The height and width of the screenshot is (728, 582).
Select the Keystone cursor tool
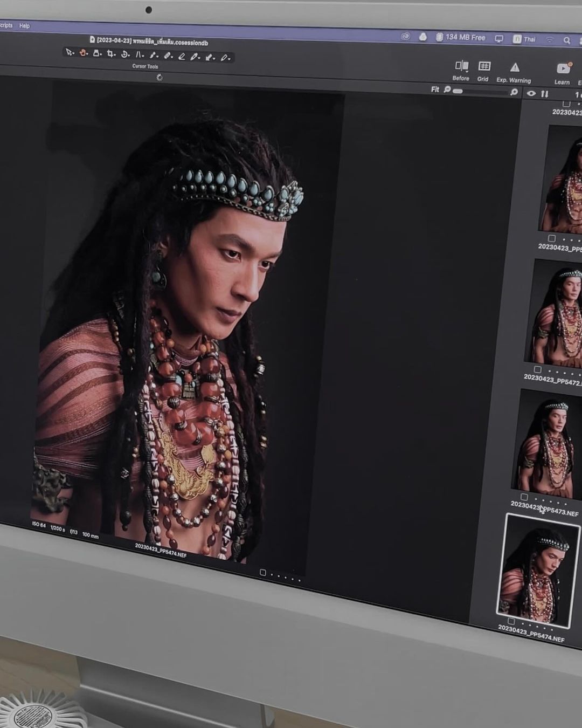pyautogui.click(x=97, y=53)
